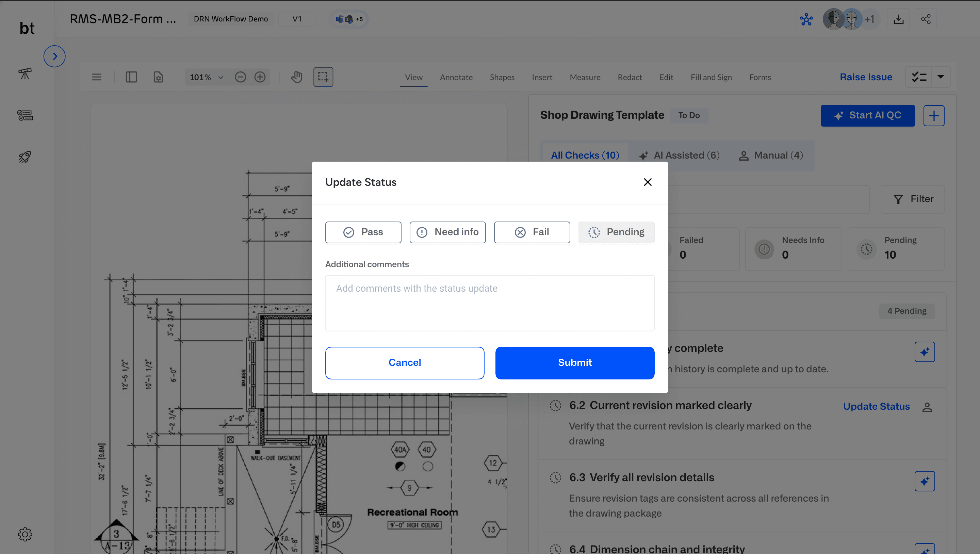Run AI assist sparkle for revision history check
980x554 pixels.
point(925,352)
